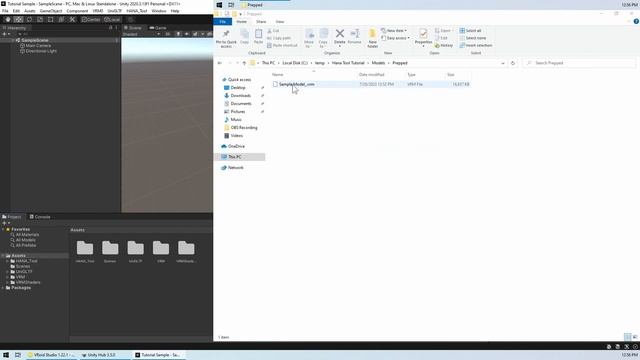Select the Rect tool in Unity toolbar
Screen dimensions: 640x360
[51, 20]
